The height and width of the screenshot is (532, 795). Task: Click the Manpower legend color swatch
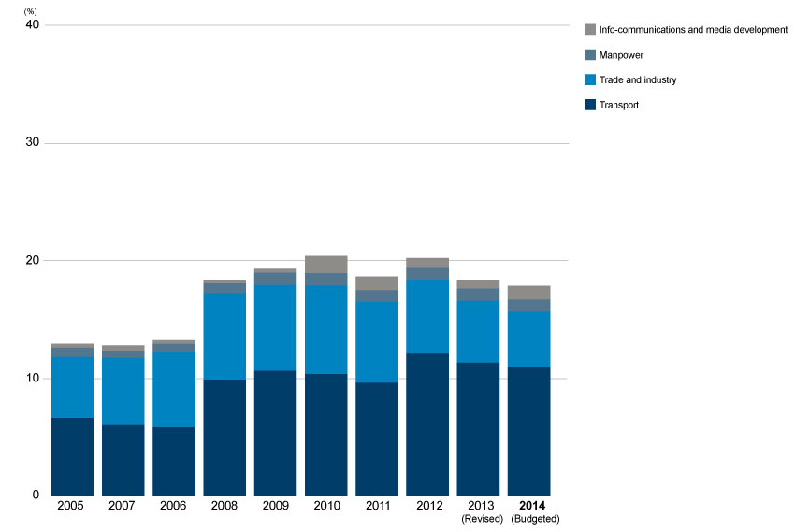590,55
